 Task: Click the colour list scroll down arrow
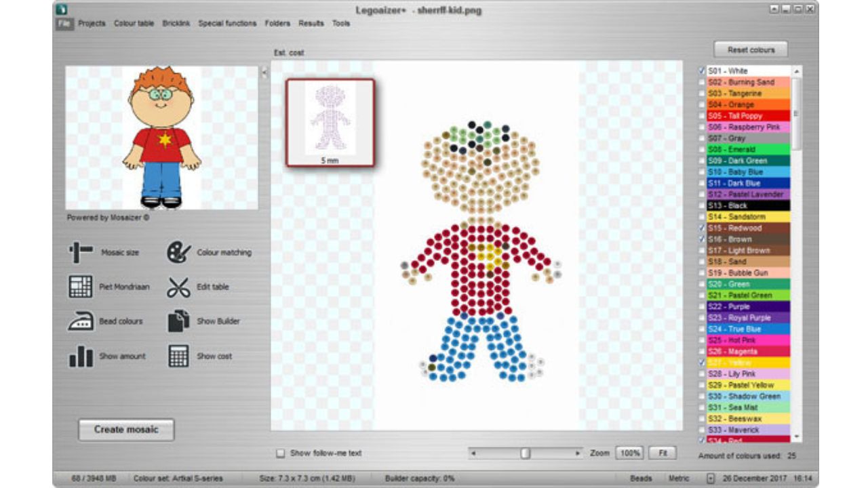[x=797, y=437]
